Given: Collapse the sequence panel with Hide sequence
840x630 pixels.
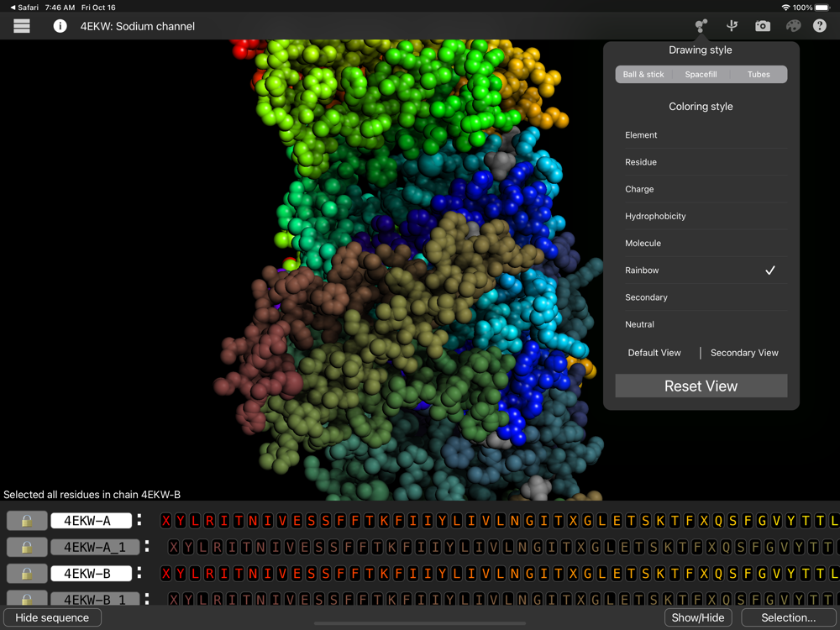Looking at the screenshot, I should click(x=52, y=617).
